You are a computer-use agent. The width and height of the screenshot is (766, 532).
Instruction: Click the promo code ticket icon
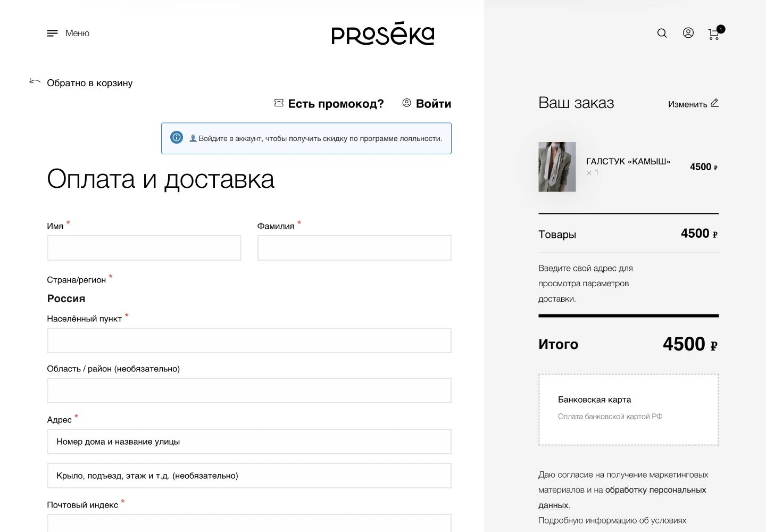(279, 103)
